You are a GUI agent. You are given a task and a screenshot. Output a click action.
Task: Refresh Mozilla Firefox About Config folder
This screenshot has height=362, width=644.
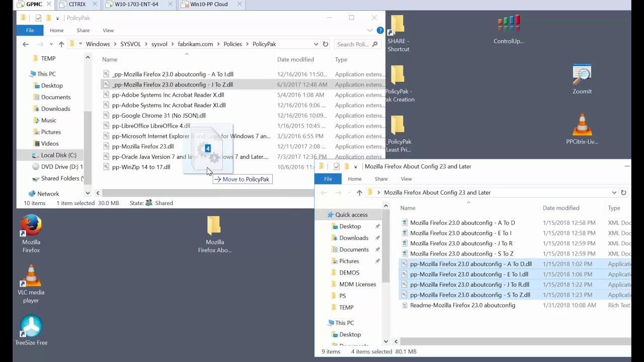[623, 193]
